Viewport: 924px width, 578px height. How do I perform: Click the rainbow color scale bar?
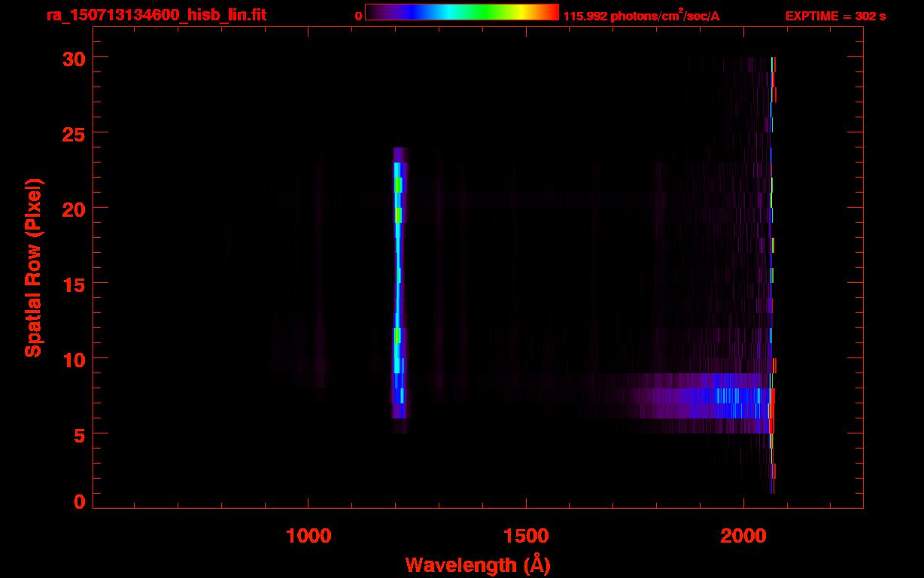[x=462, y=12]
